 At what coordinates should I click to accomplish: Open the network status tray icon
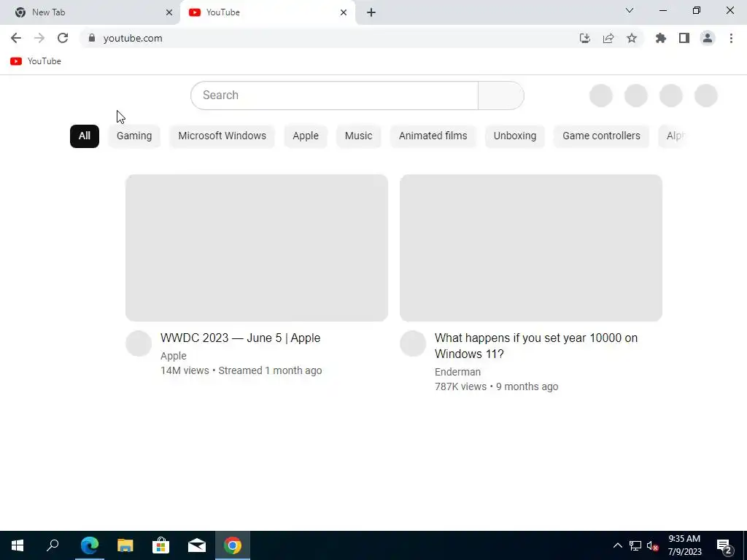[635, 545]
